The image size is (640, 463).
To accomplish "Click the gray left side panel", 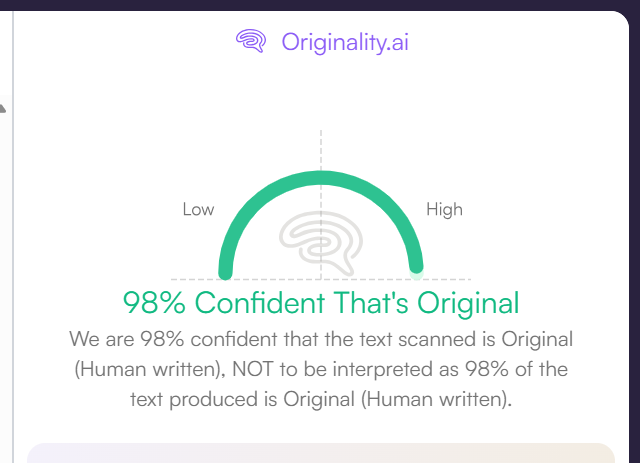I will click(4, 300).
